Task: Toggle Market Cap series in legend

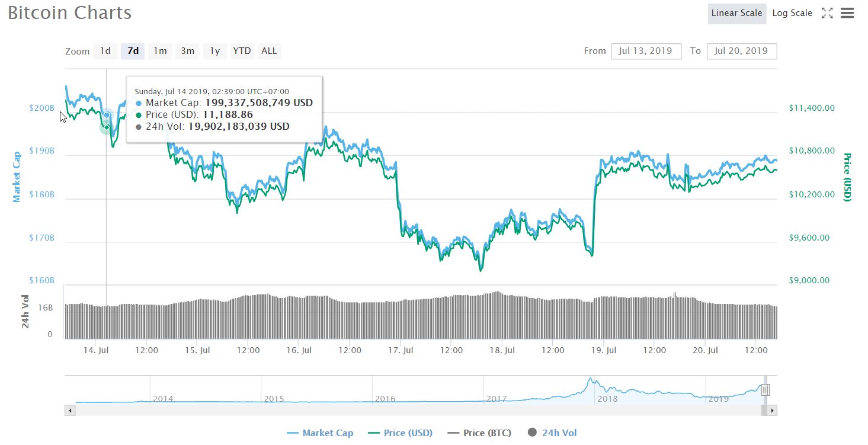Action: (x=320, y=433)
